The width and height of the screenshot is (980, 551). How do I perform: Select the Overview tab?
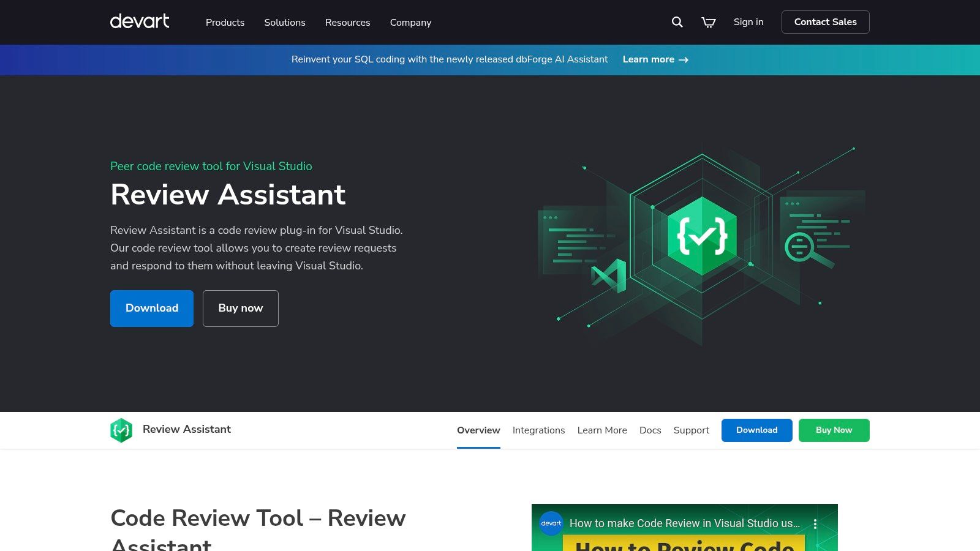click(x=478, y=430)
